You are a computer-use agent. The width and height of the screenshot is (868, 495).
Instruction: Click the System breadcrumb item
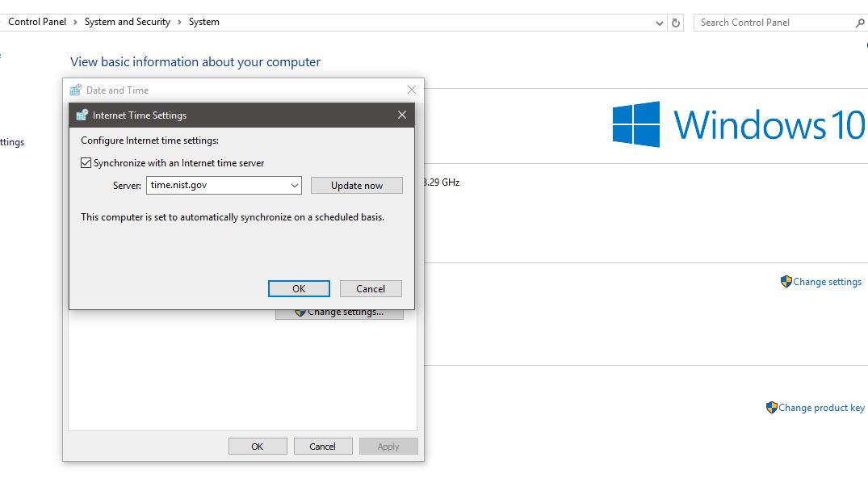click(203, 22)
